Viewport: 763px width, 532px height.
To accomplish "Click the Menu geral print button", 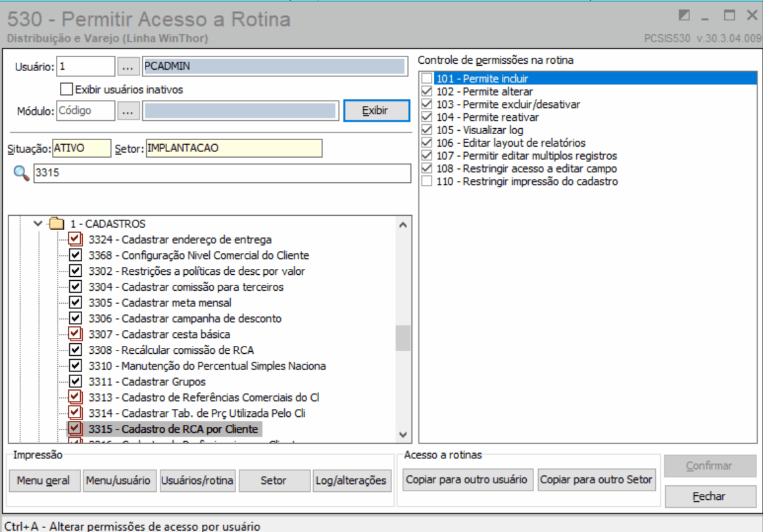I will pyautogui.click(x=43, y=481).
